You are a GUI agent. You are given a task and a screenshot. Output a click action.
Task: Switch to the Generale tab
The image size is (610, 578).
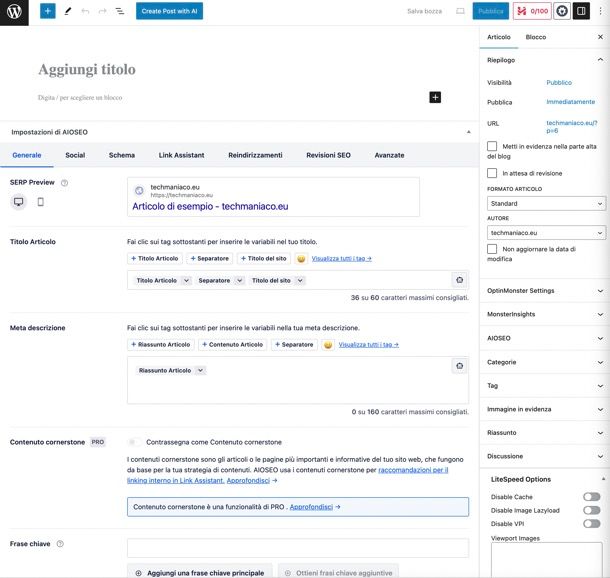[x=27, y=155]
